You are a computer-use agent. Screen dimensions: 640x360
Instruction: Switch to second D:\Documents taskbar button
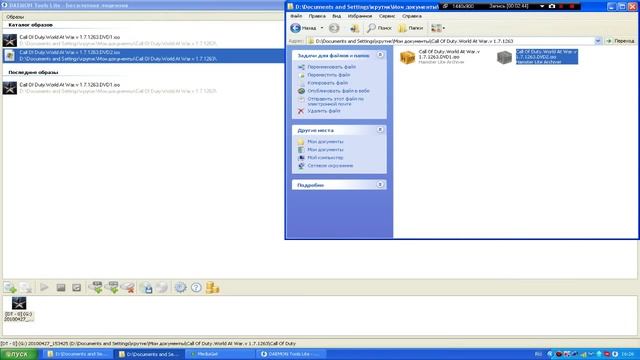click(x=149, y=354)
